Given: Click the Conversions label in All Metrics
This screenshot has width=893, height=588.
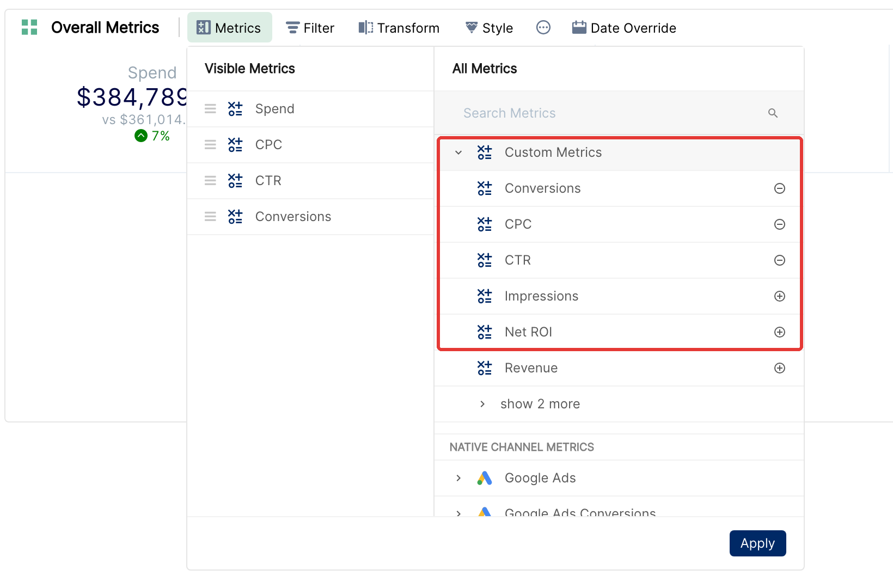Looking at the screenshot, I should 542,188.
